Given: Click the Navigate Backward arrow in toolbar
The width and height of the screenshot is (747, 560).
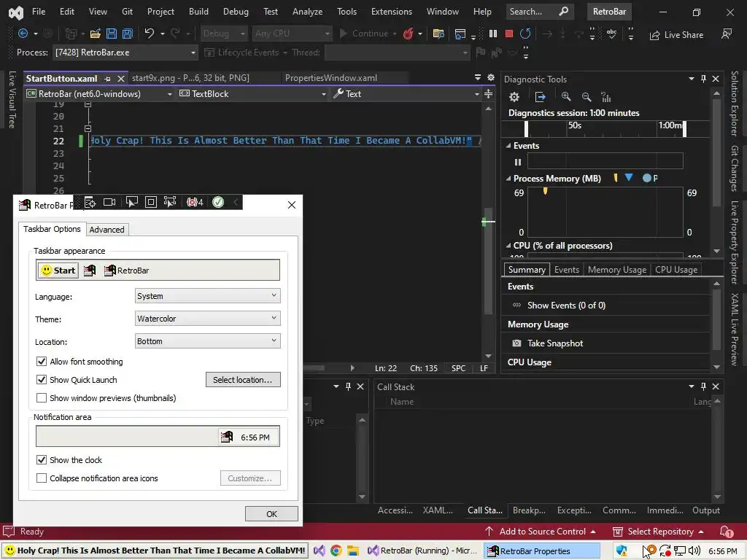Looking at the screenshot, I should (x=23, y=34).
